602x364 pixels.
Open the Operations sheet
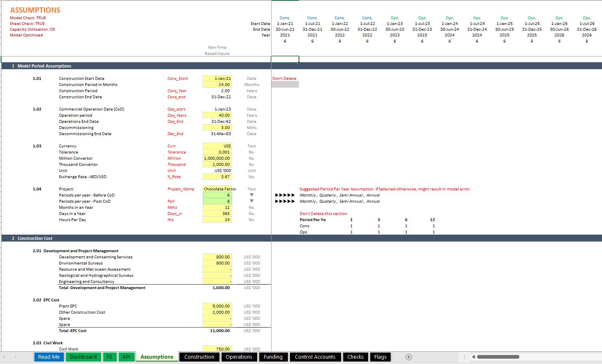(239, 357)
